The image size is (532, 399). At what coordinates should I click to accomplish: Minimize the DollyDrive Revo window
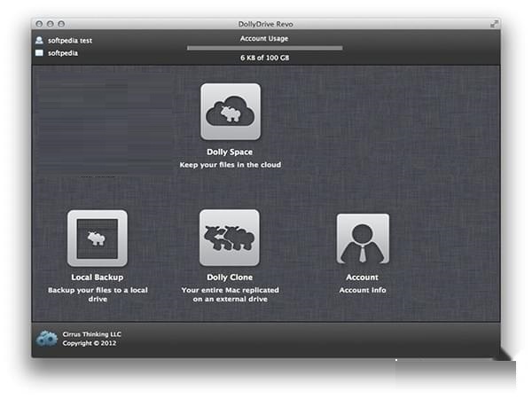point(51,23)
